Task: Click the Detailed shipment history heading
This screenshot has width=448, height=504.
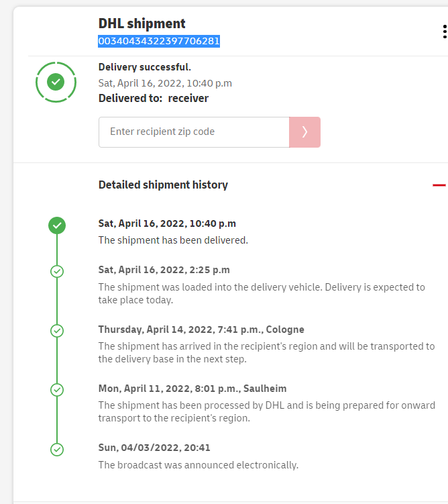Action: coord(163,185)
